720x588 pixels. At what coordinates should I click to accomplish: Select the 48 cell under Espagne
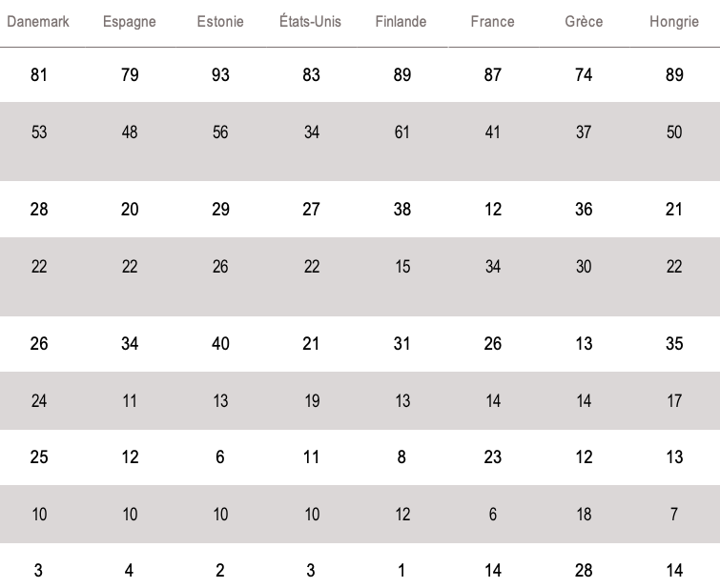click(130, 132)
